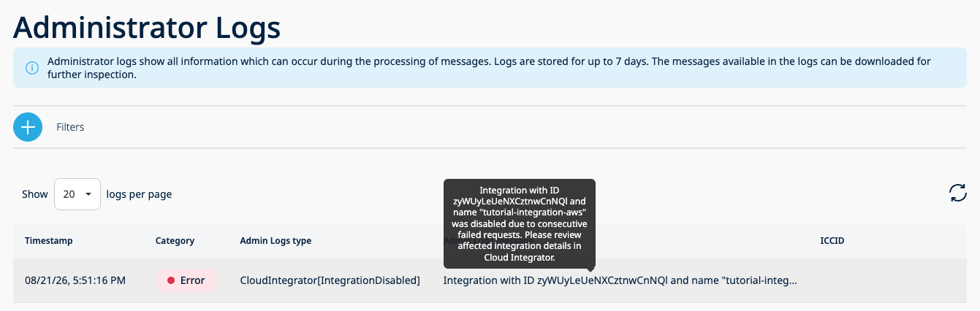Select the Error category badge
Screen dimensions: 980x311
186,280
